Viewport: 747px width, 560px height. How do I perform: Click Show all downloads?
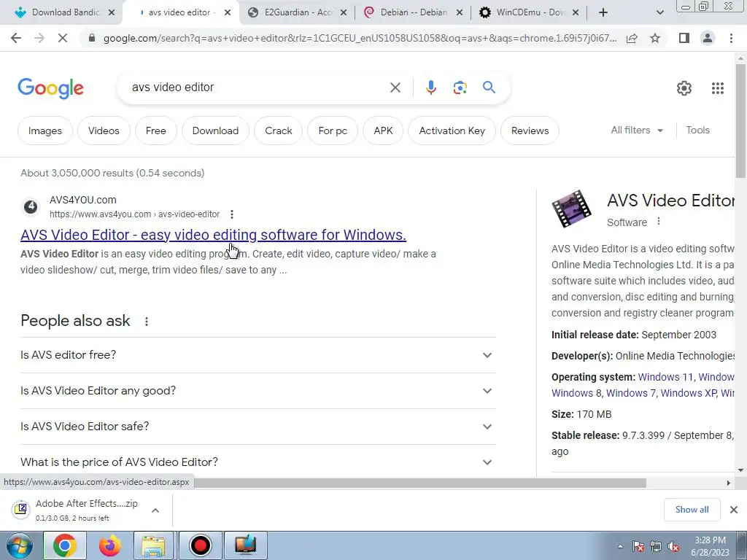692,510
